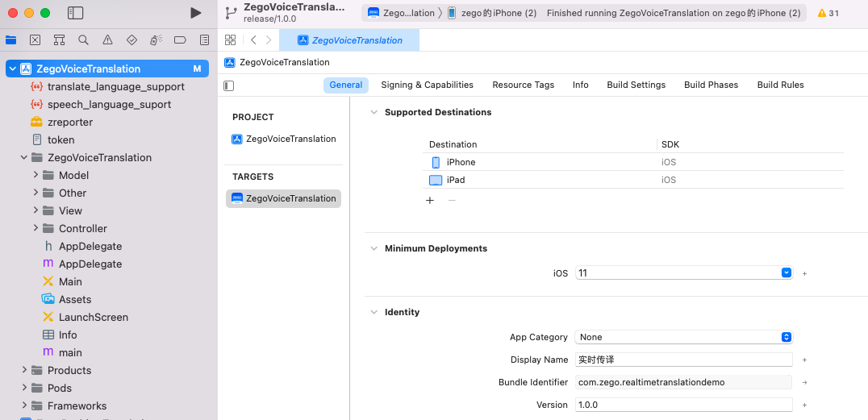Open the Project navigator folder icon
Image resolution: width=868 pixels, height=420 pixels.
click(x=11, y=40)
